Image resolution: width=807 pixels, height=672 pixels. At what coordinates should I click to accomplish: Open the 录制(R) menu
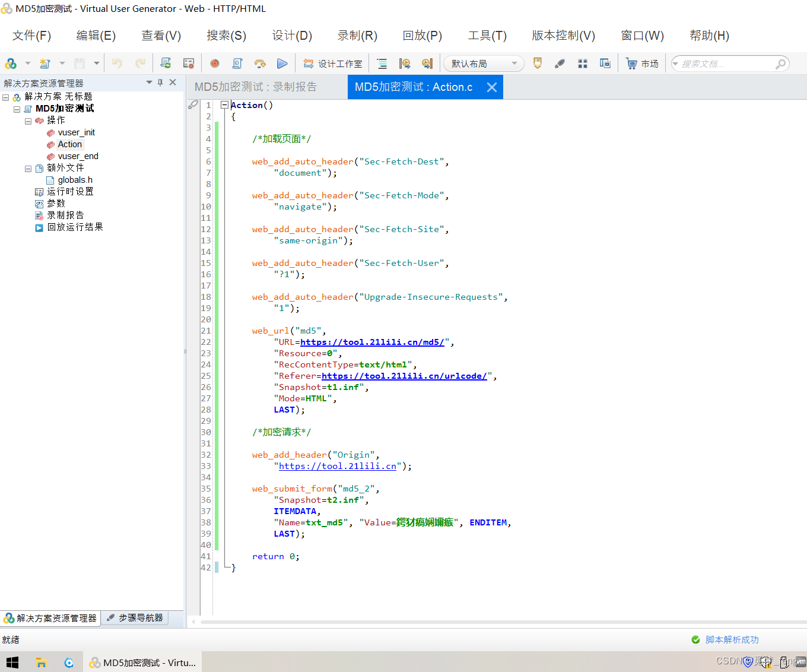tap(357, 36)
